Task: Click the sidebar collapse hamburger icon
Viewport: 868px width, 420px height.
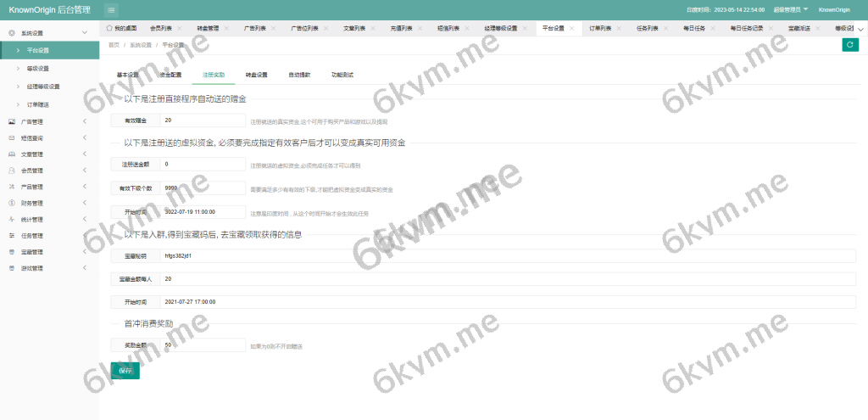Action: [x=111, y=9]
